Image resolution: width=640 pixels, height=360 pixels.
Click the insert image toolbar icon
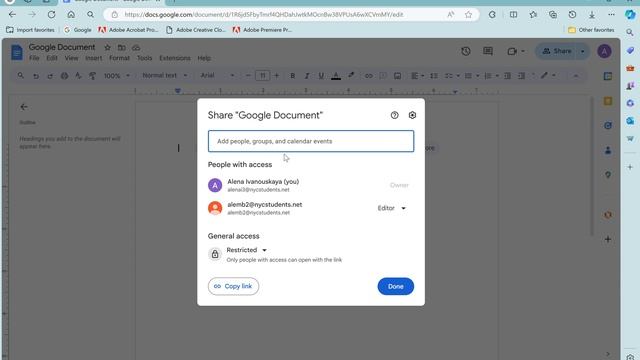coord(397,76)
